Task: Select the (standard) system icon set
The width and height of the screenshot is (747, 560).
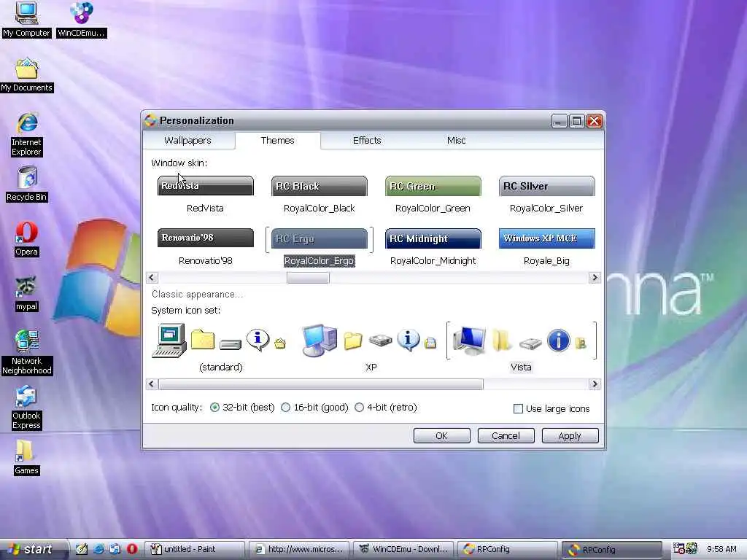Action: click(220, 348)
